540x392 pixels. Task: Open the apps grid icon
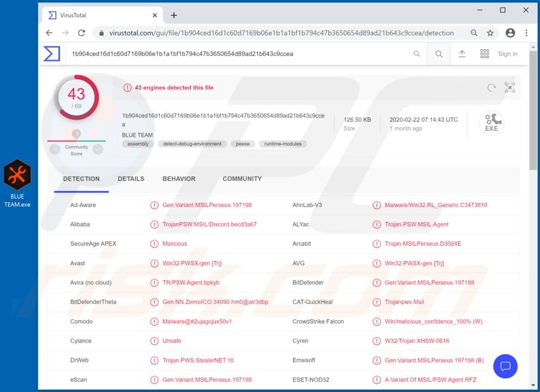pos(485,54)
